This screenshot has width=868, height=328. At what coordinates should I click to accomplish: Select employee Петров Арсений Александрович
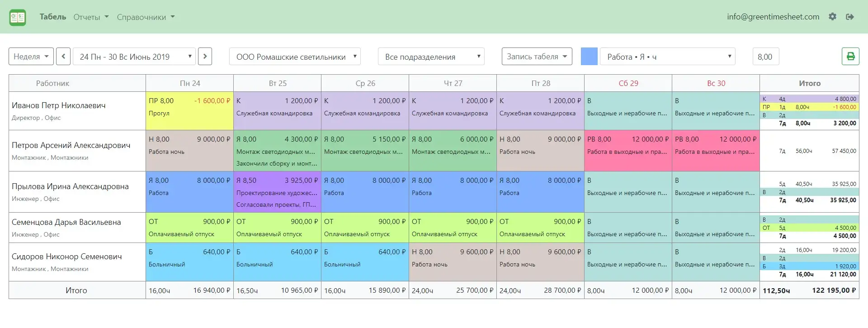click(x=71, y=145)
